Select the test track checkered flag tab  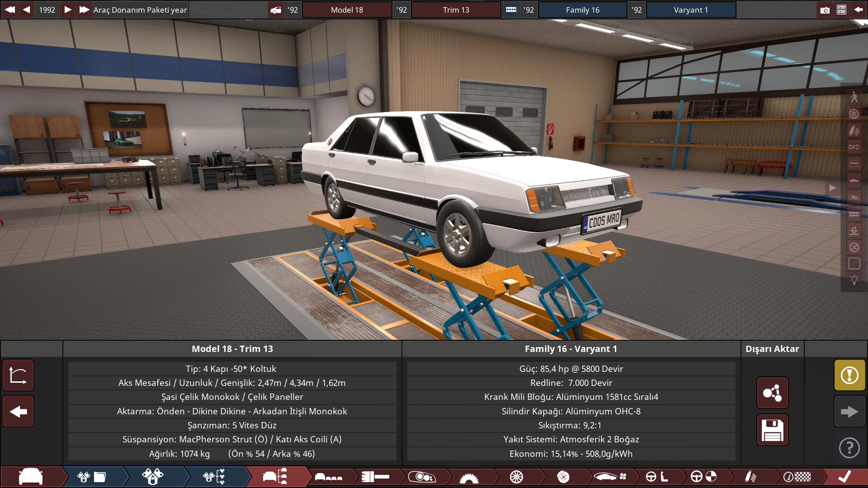tap(797, 477)
